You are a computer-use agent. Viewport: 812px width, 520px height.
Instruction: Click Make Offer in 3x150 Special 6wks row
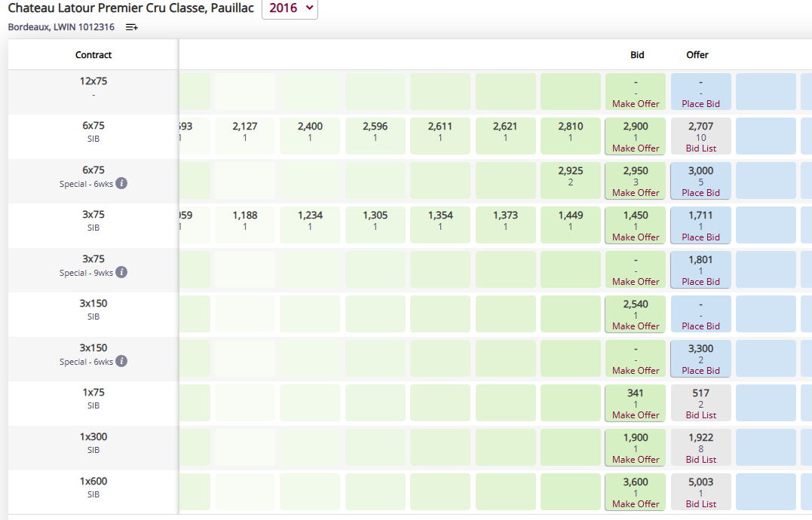point(636,371)
